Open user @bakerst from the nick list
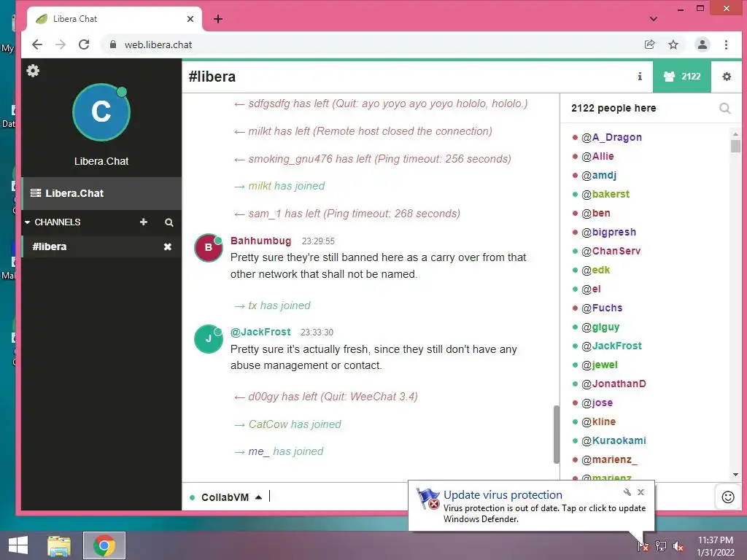This screenshot has width=747, height=560. 605,194
